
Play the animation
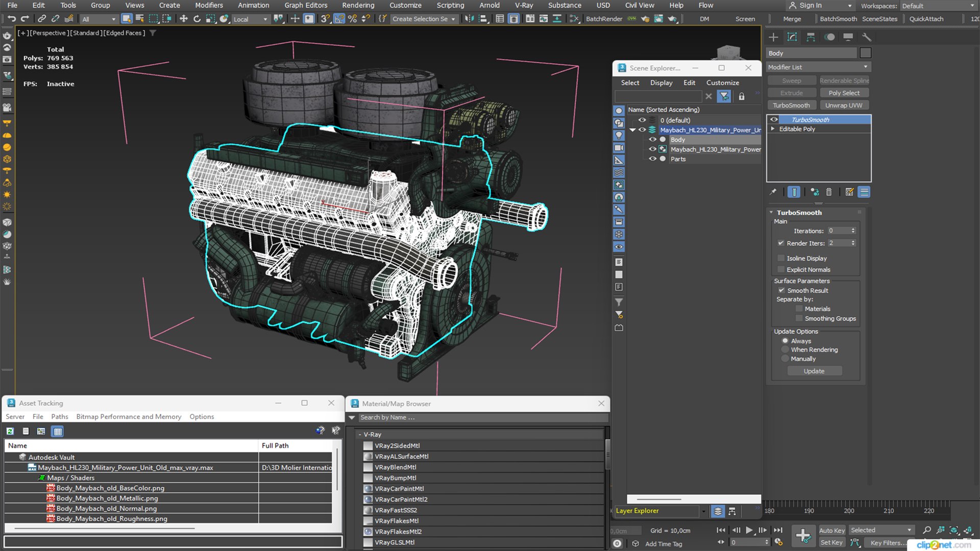click(x=749, y=530)
